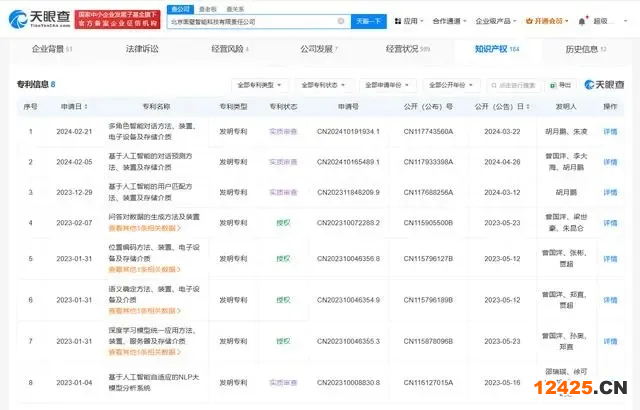Open the notification bell
This screenshot has width=640, height=410.
point(582,21)
